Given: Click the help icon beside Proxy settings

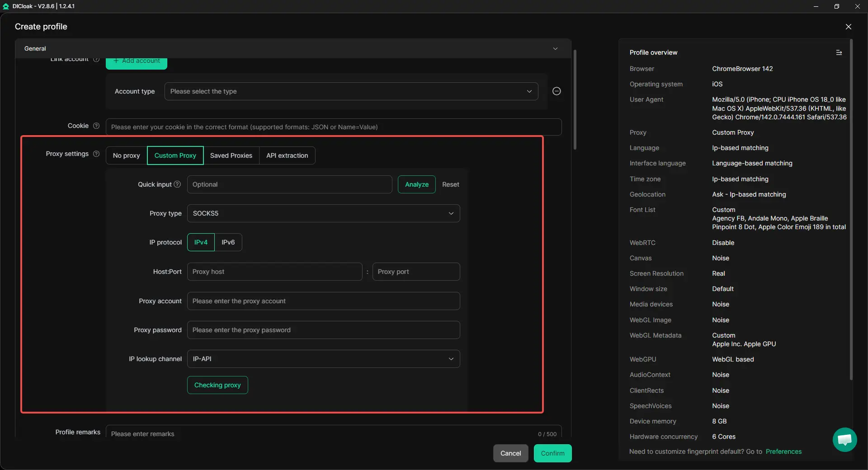Looking at the screenshot, I should 96,154.
